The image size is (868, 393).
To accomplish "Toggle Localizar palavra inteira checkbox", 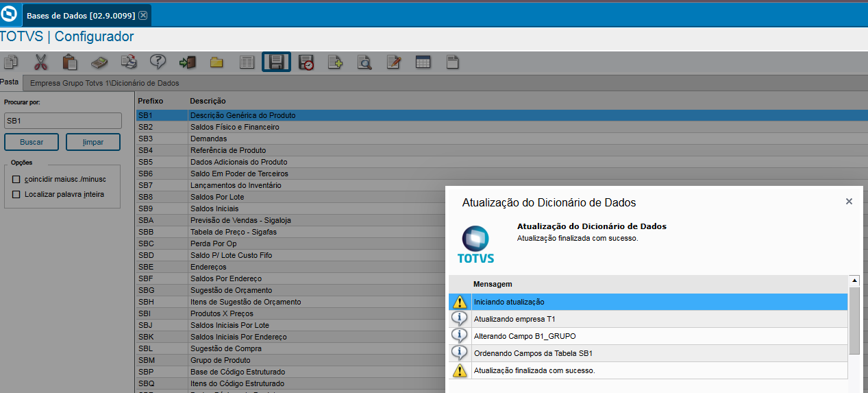I will (16, 194).
